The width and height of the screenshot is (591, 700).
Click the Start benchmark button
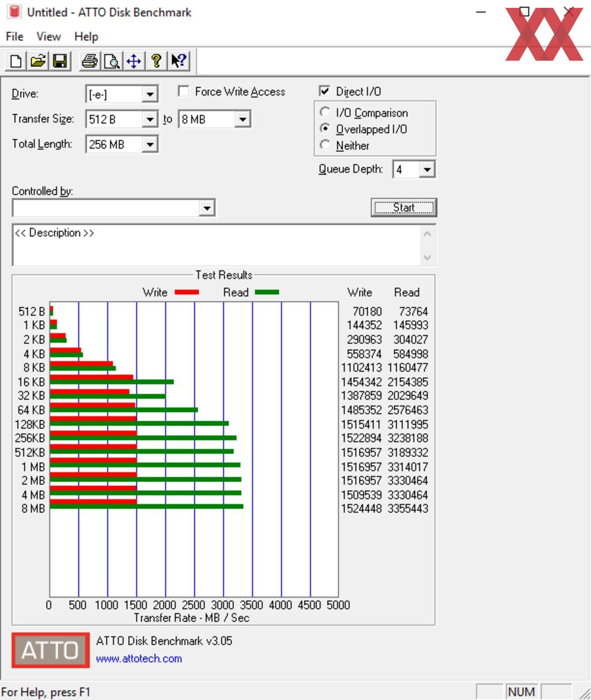click(x=404, y=208)
